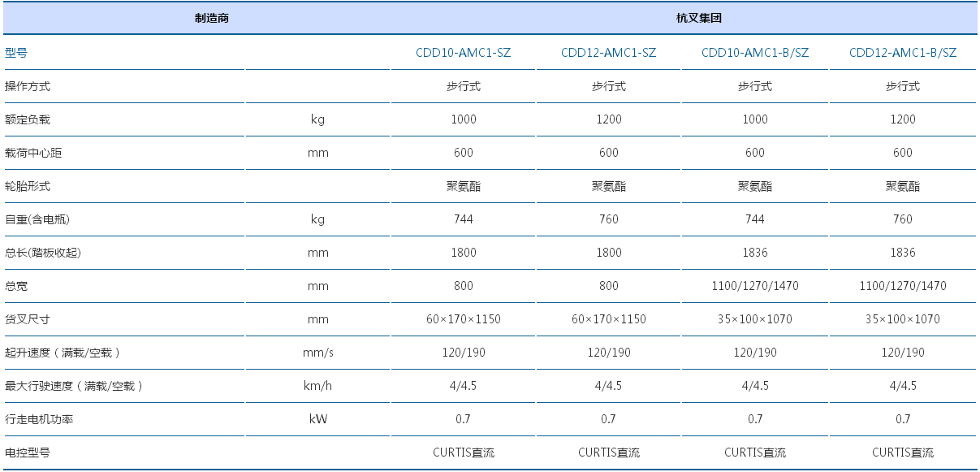
Task: Click the 型号 row label
Action: 16,53
